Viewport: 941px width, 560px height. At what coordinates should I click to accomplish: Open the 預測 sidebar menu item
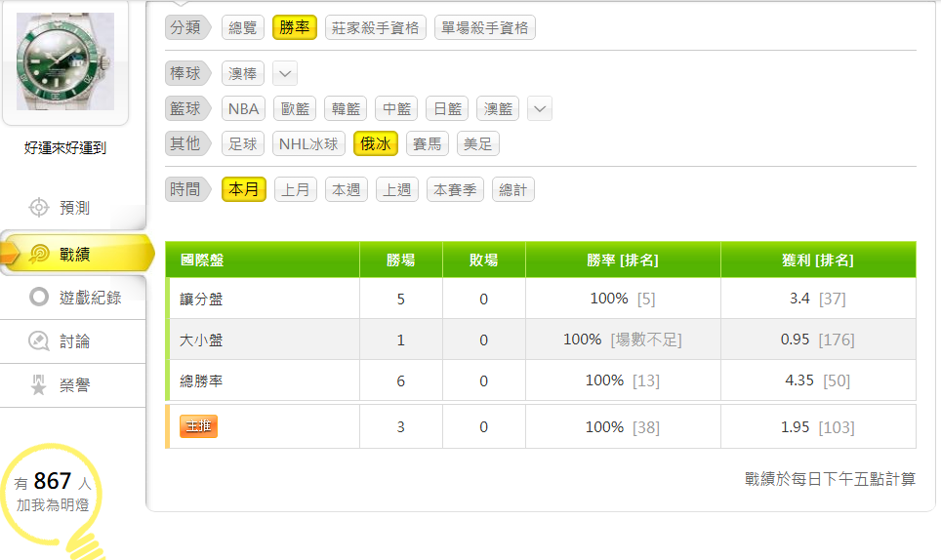(72, 208)
